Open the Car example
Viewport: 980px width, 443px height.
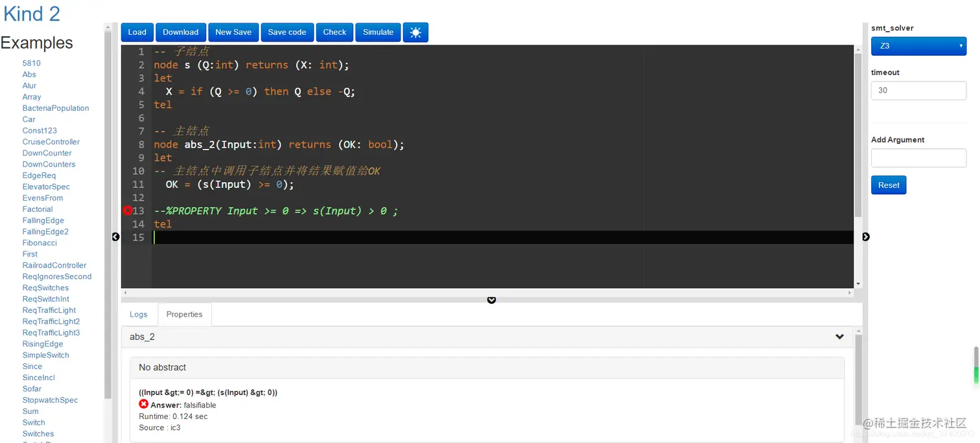point(29,119)
